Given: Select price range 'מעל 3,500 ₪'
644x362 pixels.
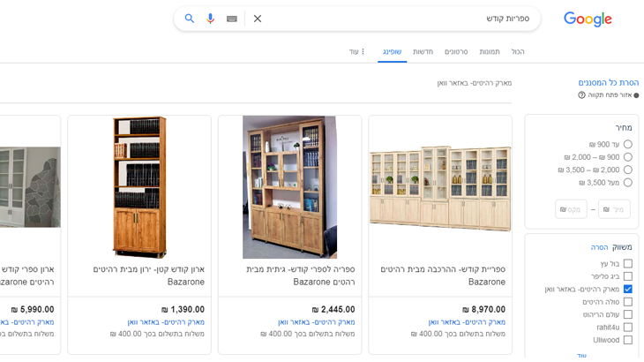Looking at the screenshot, I should (627, 183).
